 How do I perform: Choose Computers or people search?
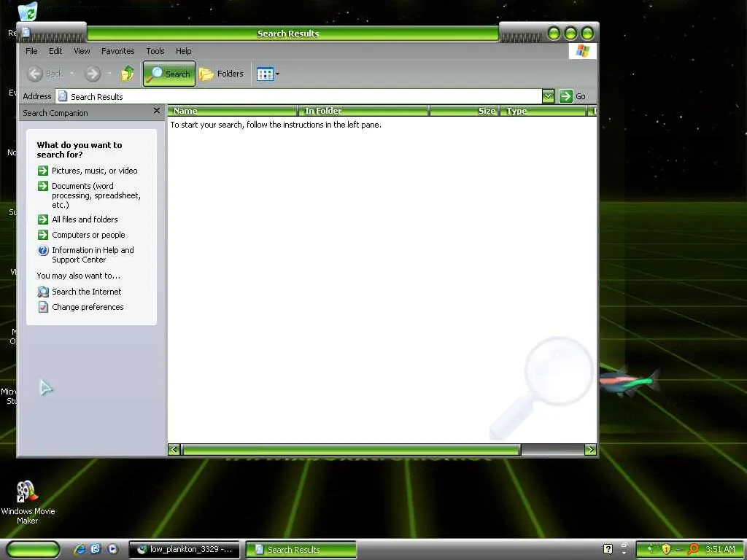click(x=88, y=235)
